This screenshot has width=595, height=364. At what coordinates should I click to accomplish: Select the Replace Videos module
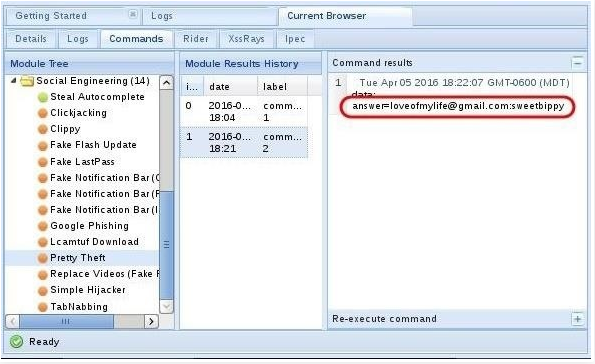pyautogui.click(x=105, y=274)
